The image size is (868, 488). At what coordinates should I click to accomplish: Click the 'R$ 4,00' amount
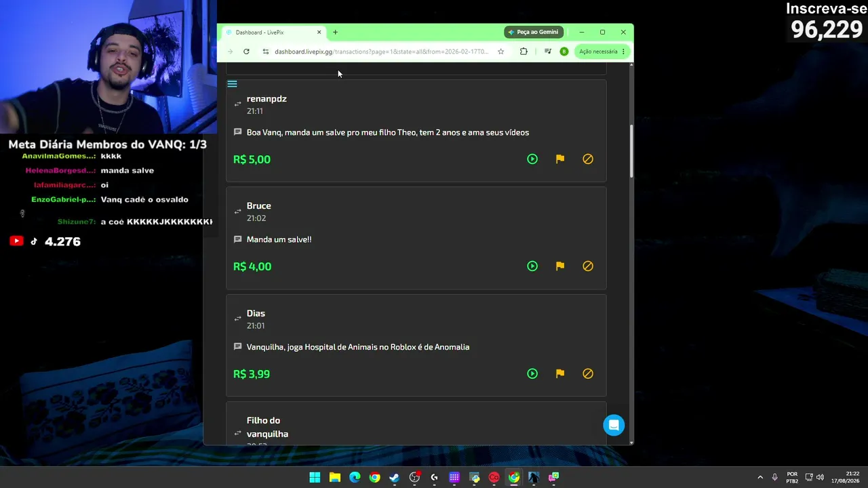(x=252, y=266)
